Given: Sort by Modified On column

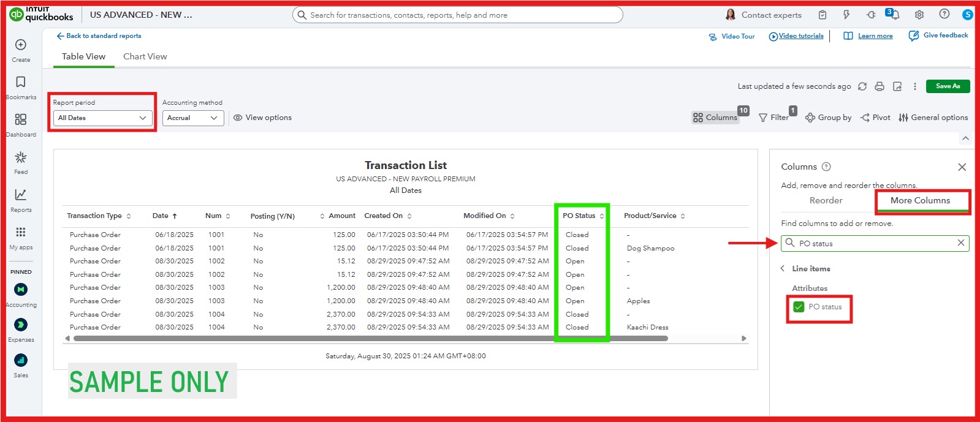Looking at the screenshot, I should [x=489, y=216].
